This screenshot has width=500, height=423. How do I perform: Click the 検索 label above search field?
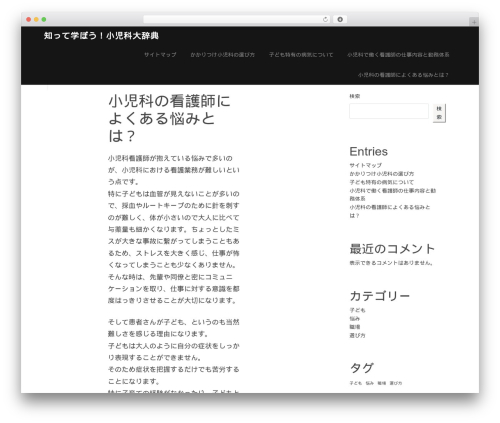(x=355, y=96)
